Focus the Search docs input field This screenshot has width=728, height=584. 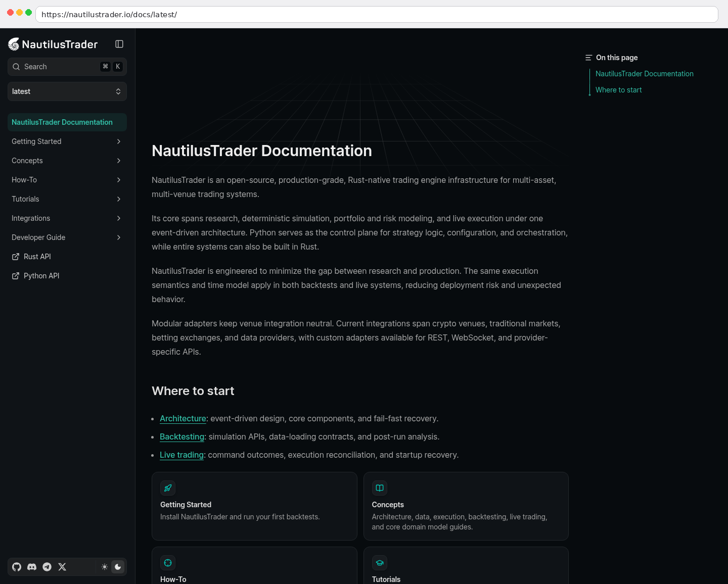[x=67, y=67]
